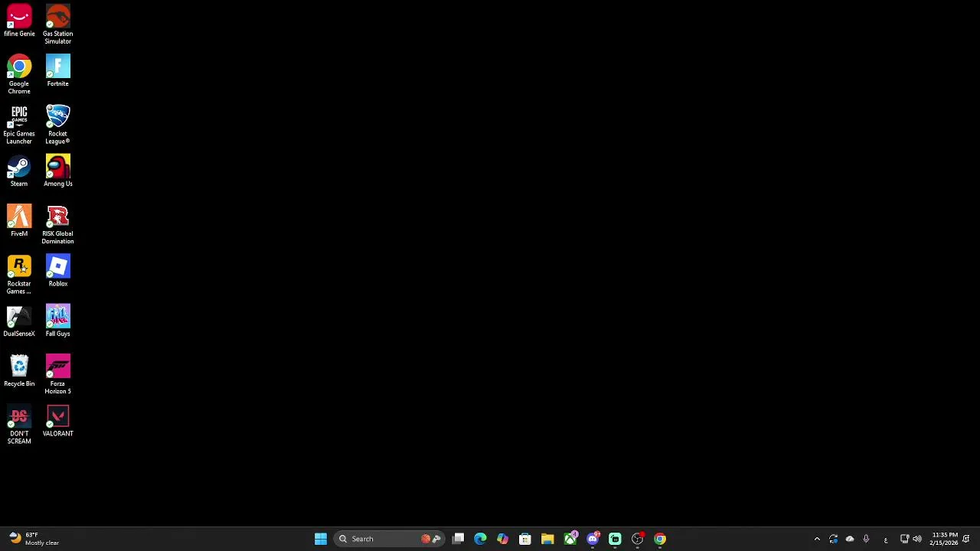Select the Forza Horizon 5 icon
The image size is (980, 551).
57,375
